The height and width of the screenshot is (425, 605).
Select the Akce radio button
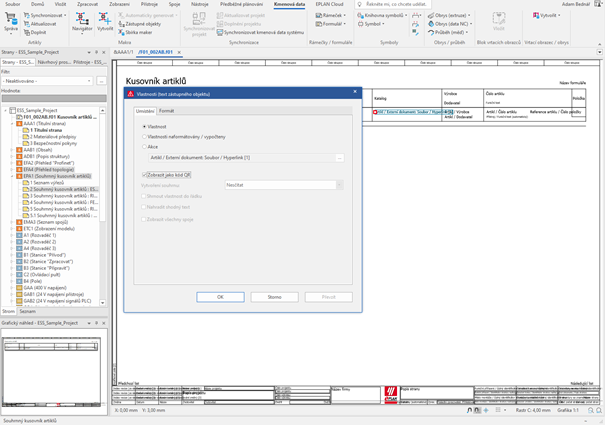point(144,146)
